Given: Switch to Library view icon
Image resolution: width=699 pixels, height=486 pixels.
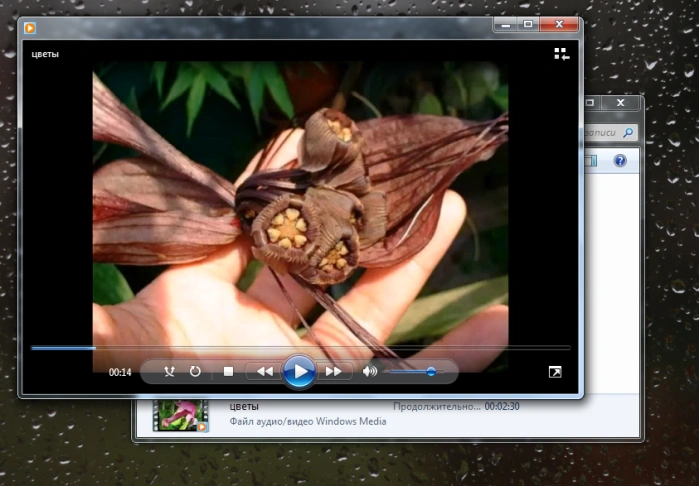Looking at the screenshot, I should pos(562,54).
